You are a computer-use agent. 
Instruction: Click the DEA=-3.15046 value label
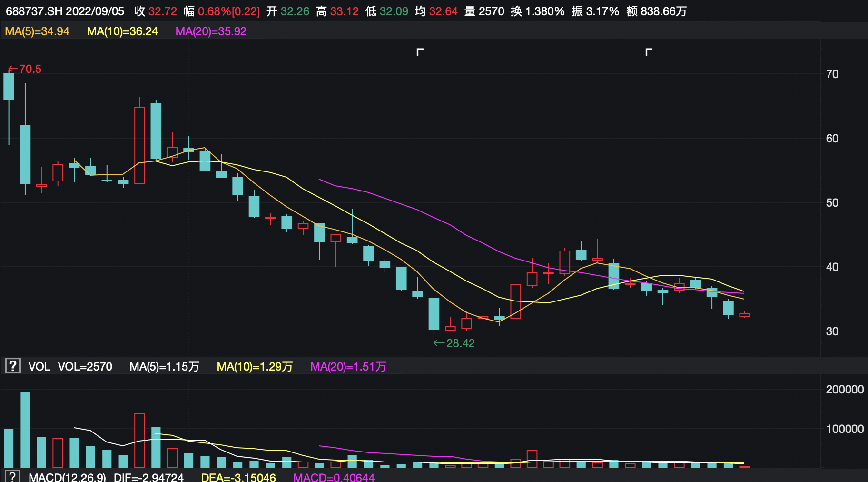(238, 477)
